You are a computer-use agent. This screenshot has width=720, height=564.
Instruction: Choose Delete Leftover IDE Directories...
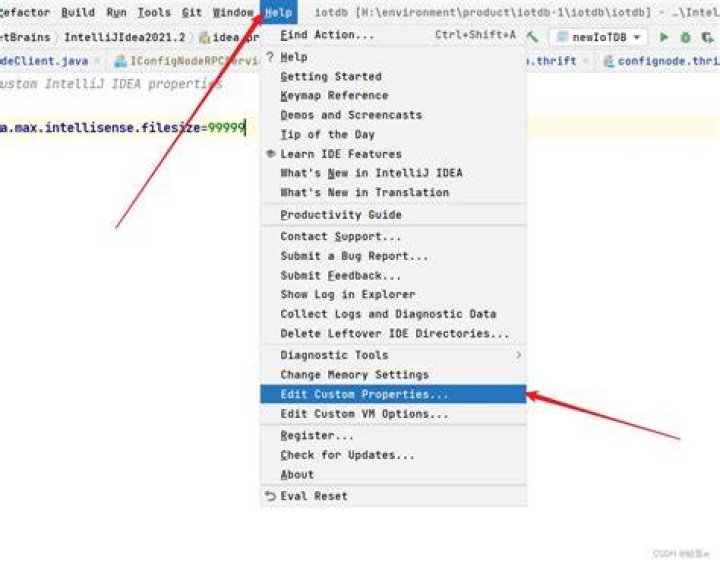tap(393, 333)
